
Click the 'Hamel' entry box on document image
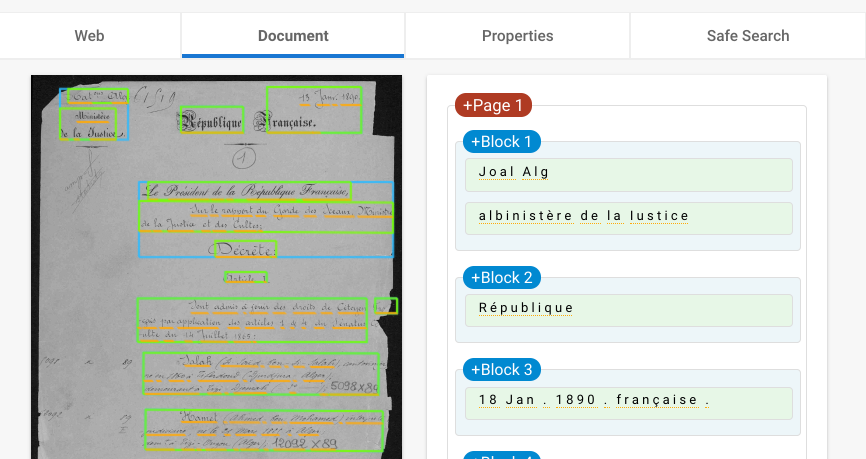(264, 430)
